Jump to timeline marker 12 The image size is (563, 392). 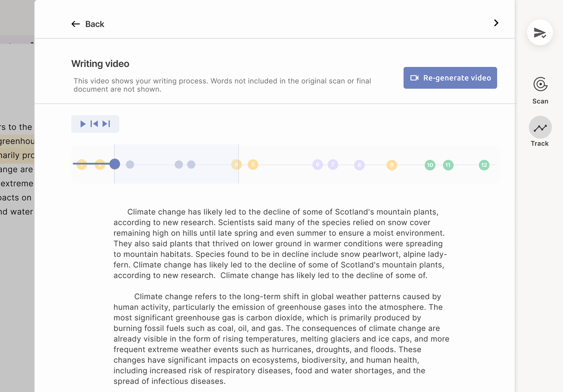pos(484,165)
